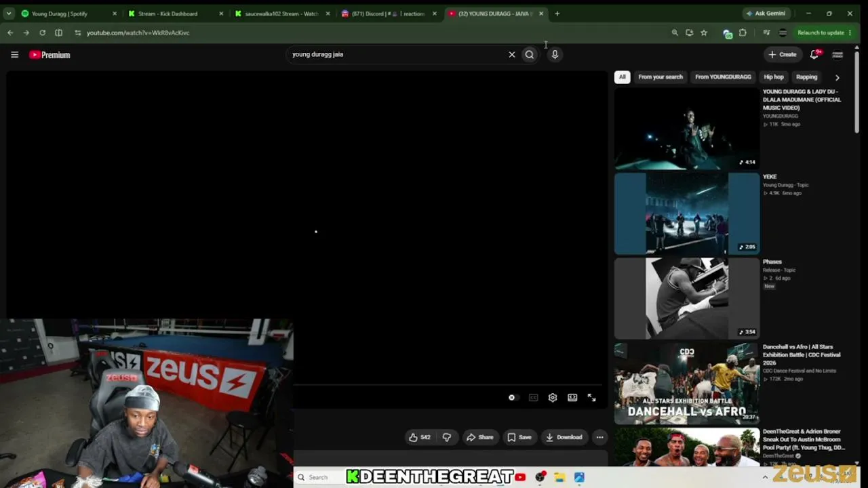This screenshot has width=868, height=488.
Task: Switch to the Young Duragg Spotify tab
Action: point(68,14)
